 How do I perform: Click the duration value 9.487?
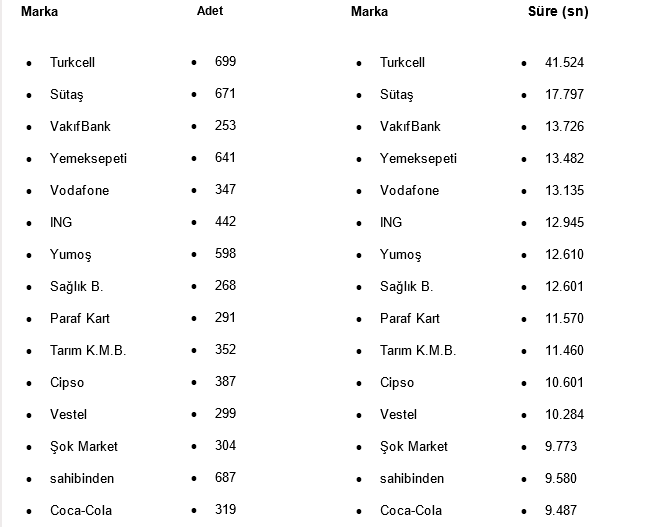point(561,511)
